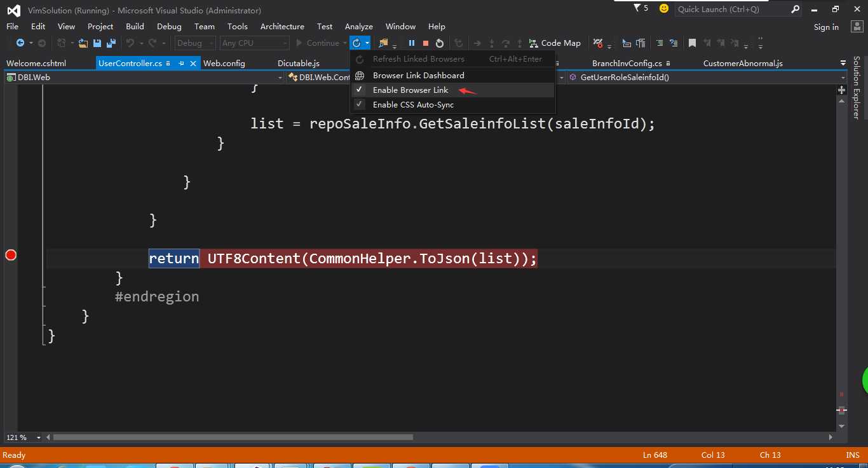Click the Undo arrow icon

tap(130, 43)
